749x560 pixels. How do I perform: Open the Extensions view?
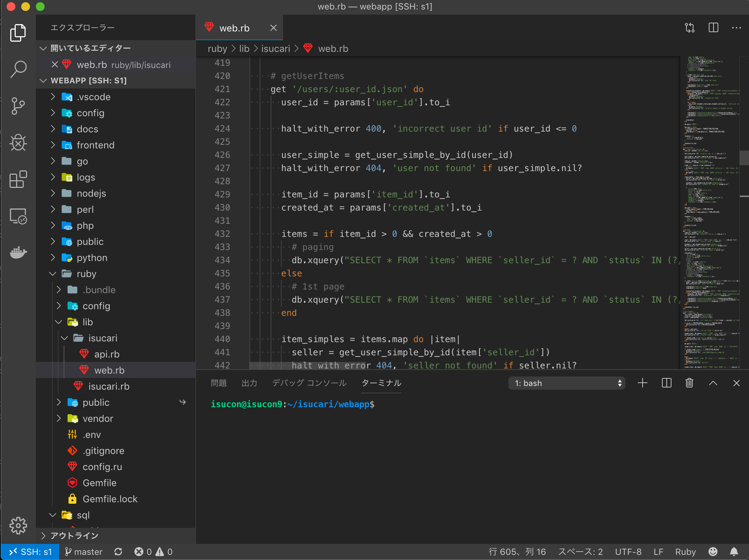pyautogui.click(x=18, y=179)
